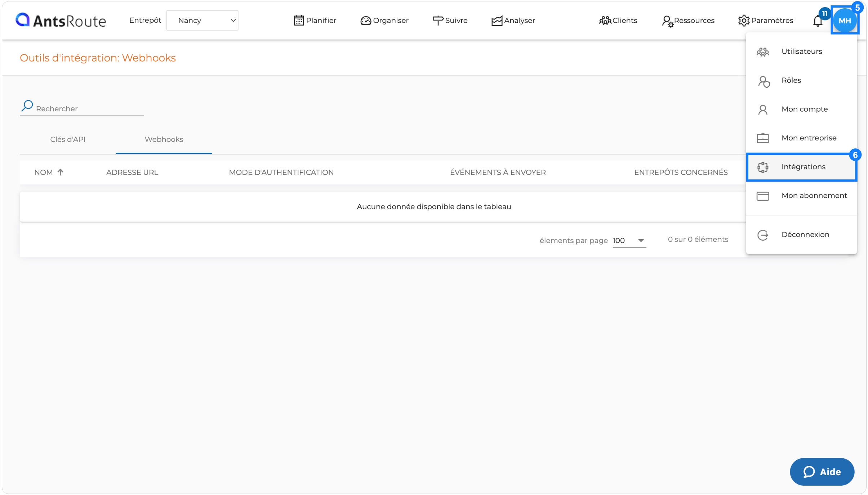This screenshot has width=868, height=495.
Task: Sort by ENTREPÔTS CONCERNÉS column
Action: point(681,172)
